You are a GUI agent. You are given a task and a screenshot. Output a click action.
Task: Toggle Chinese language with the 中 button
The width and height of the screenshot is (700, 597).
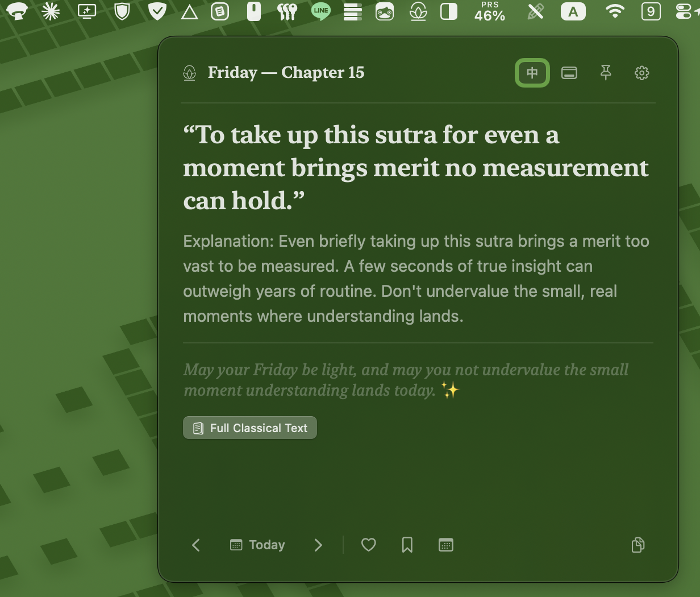(532, 73)
